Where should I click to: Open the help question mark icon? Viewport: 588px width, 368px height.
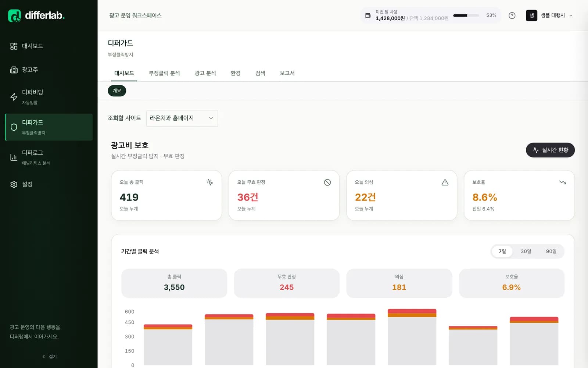point(512,15)
